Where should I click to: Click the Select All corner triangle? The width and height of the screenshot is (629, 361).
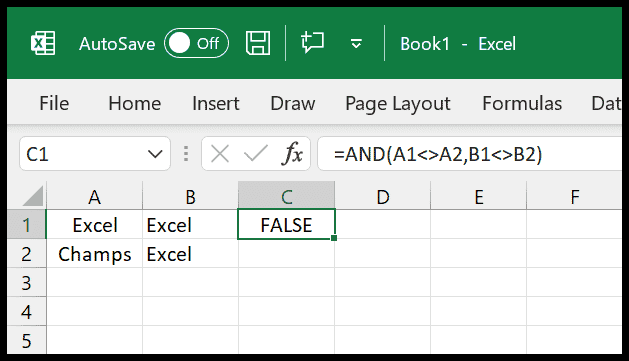(x=34, y=196)
